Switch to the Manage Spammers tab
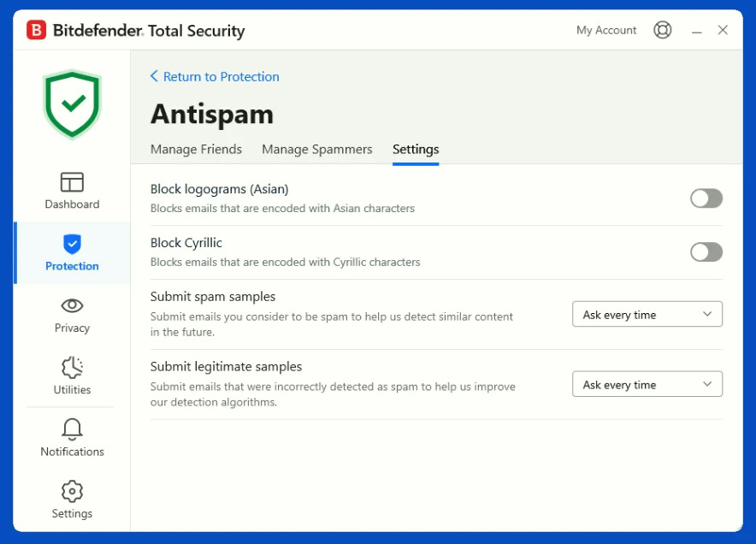The height and width of the screenshot is (544, 756). [316, 150]
